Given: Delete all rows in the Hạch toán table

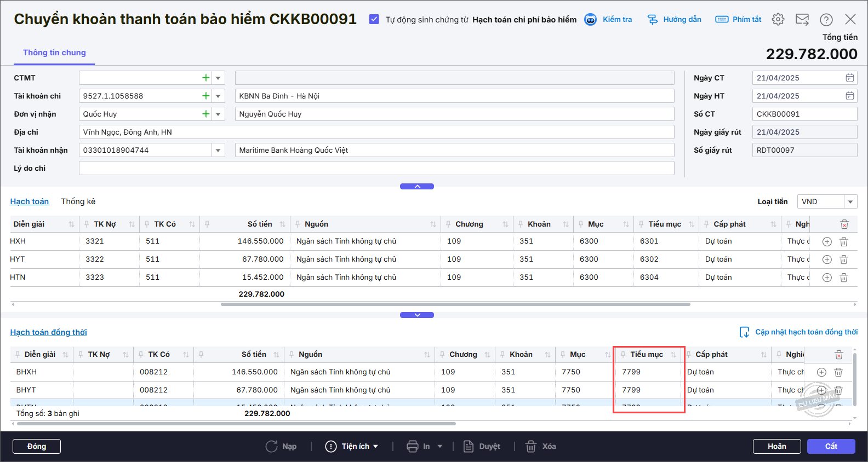Looking at the screenshot, I should (x=844, y=224).
